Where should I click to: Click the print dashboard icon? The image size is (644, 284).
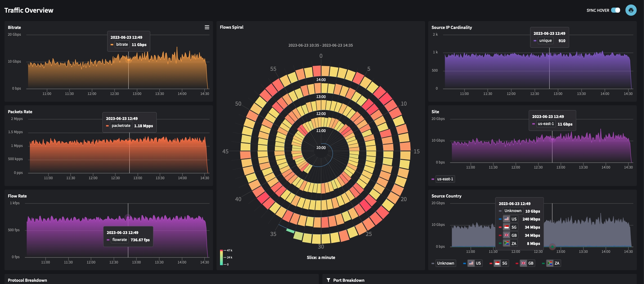[631, 10]
